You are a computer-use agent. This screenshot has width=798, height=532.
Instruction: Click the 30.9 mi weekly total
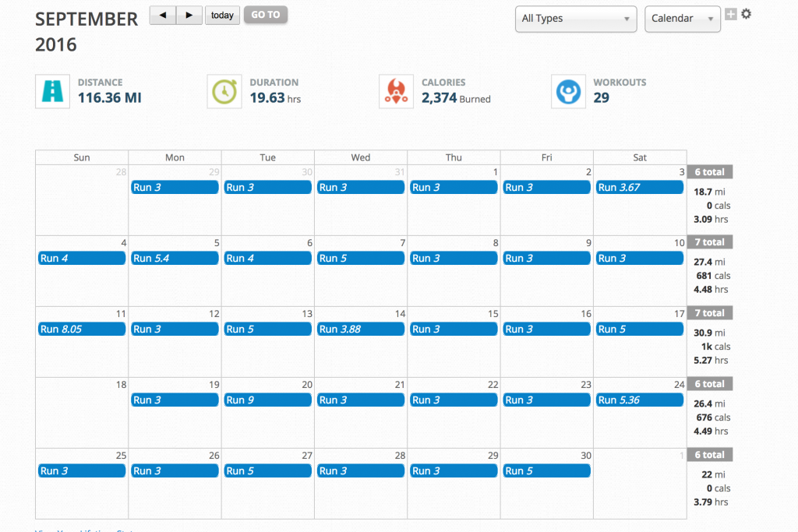(709, 333)
